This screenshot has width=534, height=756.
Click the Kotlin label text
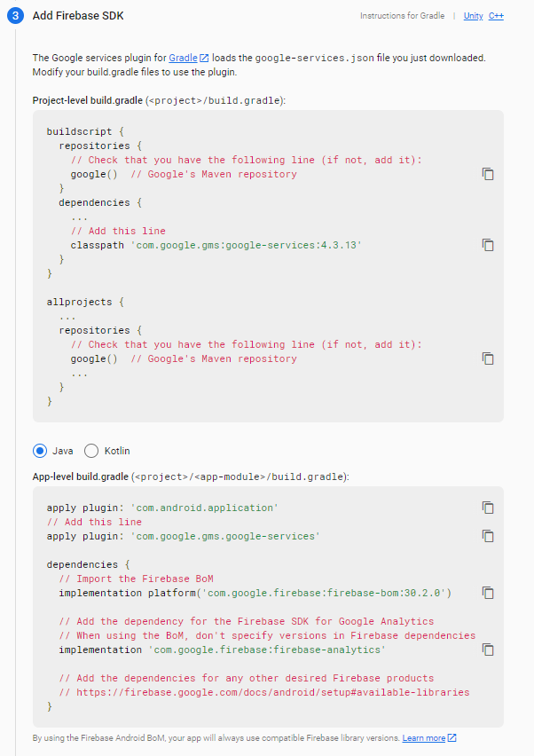[x=117, y=451]
